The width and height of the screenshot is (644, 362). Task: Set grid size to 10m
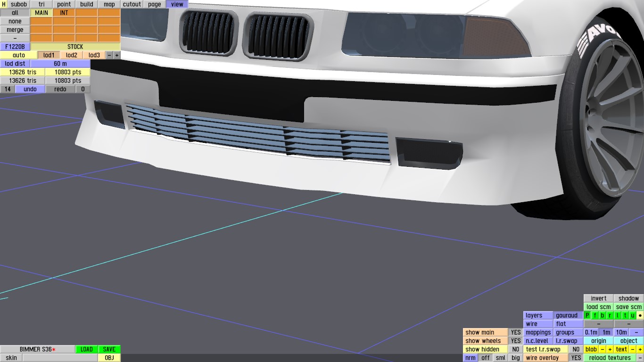pos(621,332)
